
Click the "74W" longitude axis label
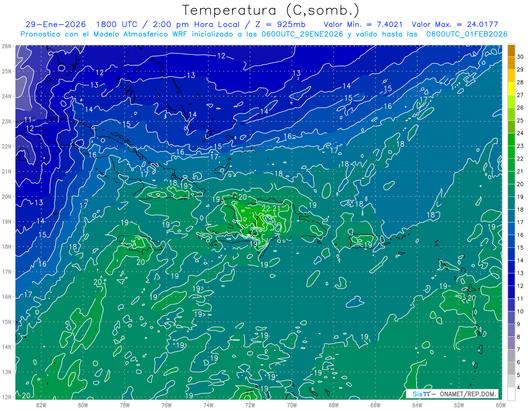click(x=208, y=404)
